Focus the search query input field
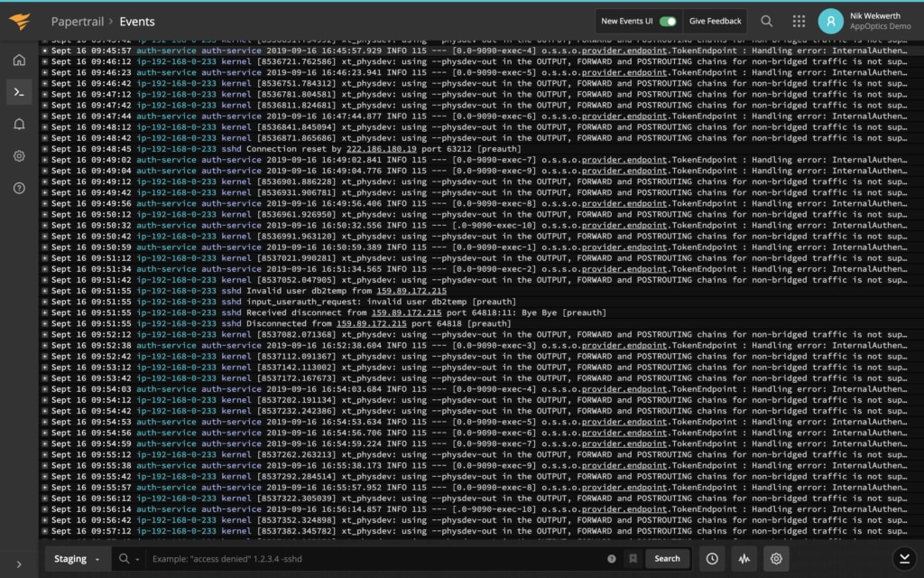The height and width of the screenshot is (578, 924). [x=377, y=558]
